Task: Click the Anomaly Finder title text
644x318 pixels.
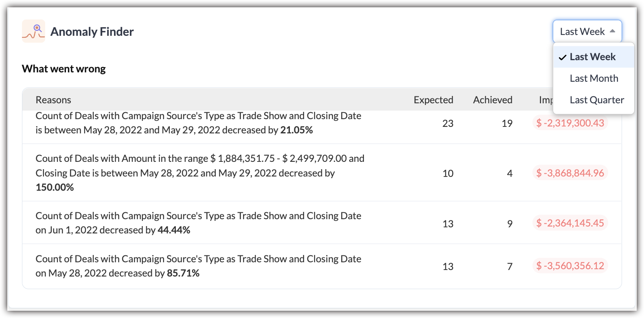Action: click(x=92, y=32)
